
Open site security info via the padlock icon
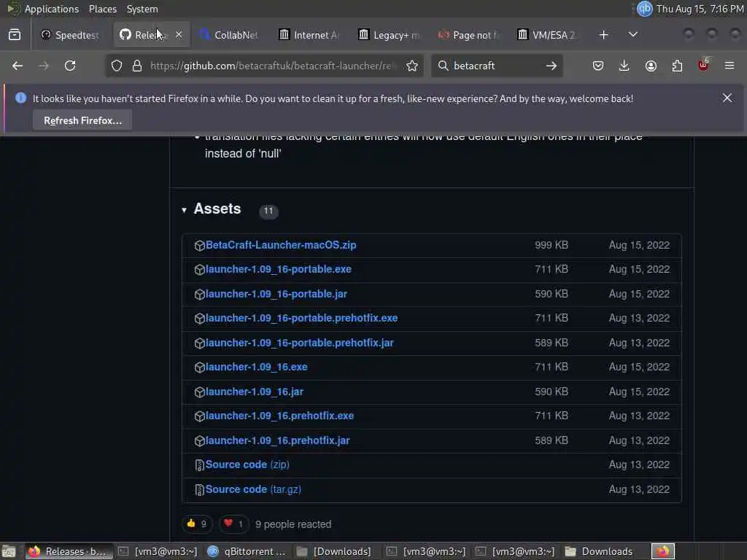click(137, 66)
